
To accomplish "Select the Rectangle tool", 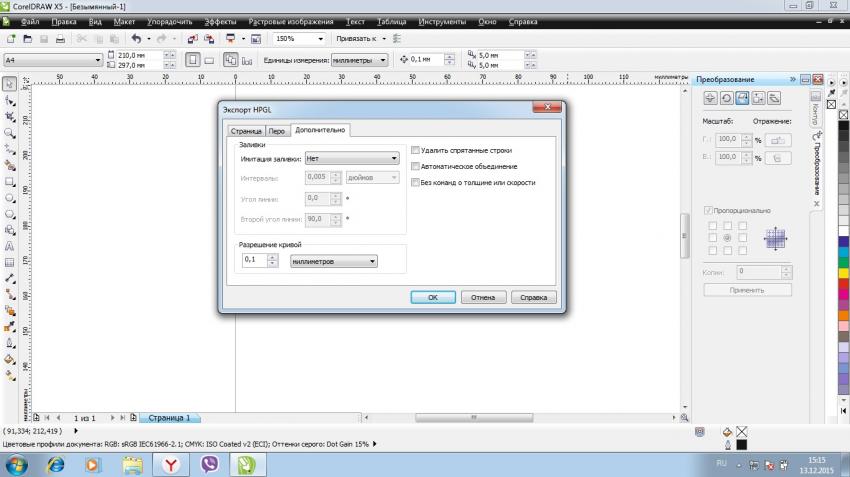I will click(x=9, y=182).
